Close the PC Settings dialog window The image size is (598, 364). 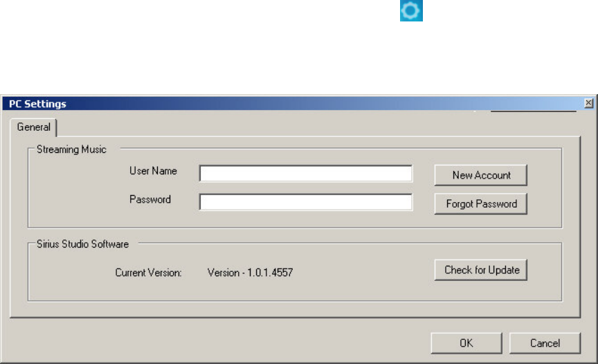click(588, 103)
